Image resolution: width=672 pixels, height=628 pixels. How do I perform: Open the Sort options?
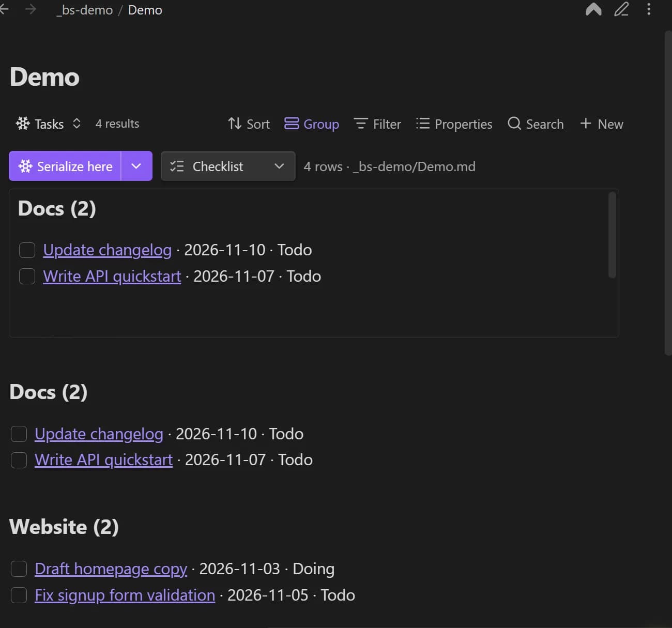[x=249, y=124]
